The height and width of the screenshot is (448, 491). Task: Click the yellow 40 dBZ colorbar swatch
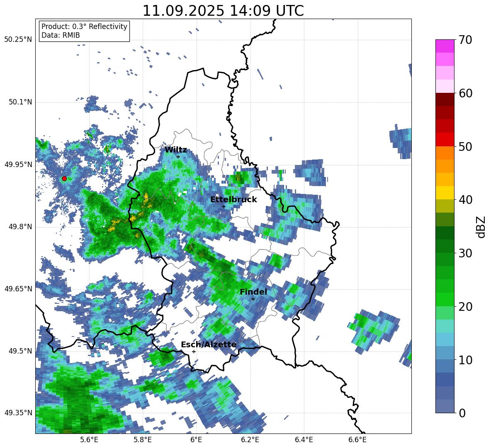[x=445, y=193]
